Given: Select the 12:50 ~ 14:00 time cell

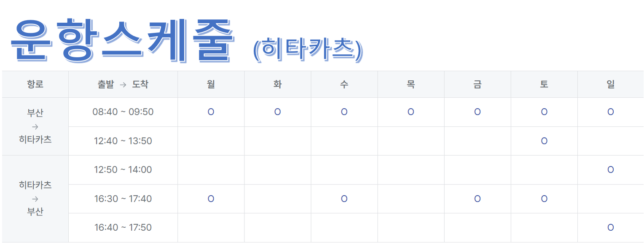Looking at the screenshot, I should pos(123,170).
